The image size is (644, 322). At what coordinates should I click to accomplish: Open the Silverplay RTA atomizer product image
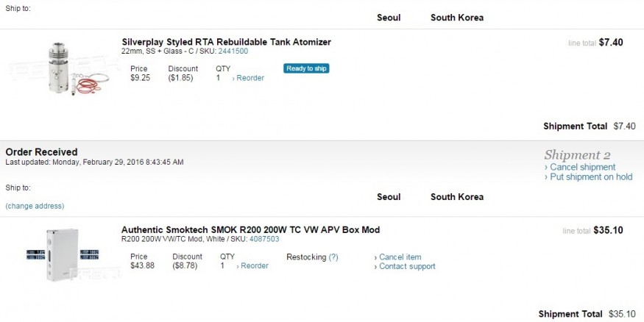(78, 68)
